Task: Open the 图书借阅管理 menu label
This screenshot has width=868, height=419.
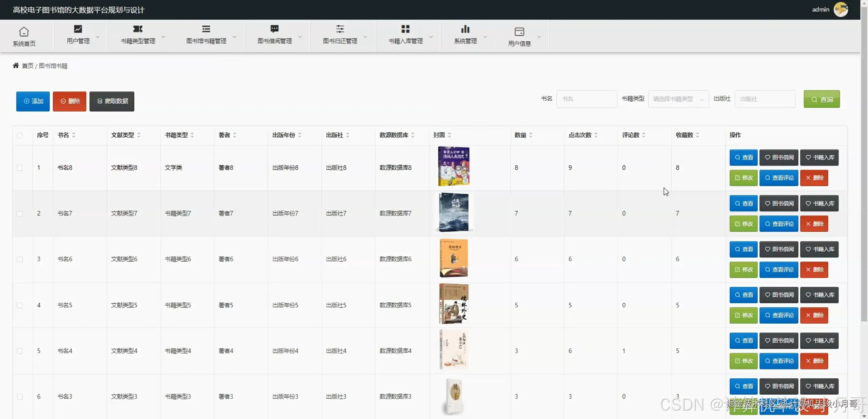Action: [x=275, y=41]
